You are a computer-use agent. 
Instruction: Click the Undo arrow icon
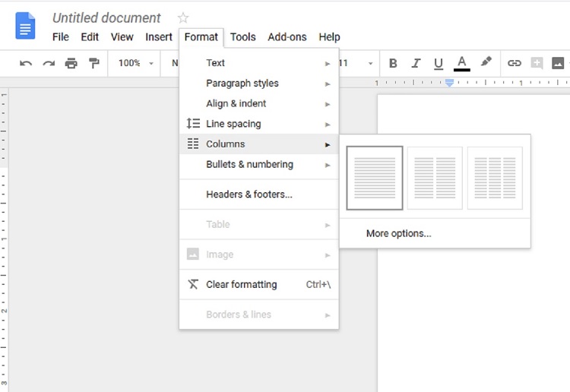click(26, 63)
